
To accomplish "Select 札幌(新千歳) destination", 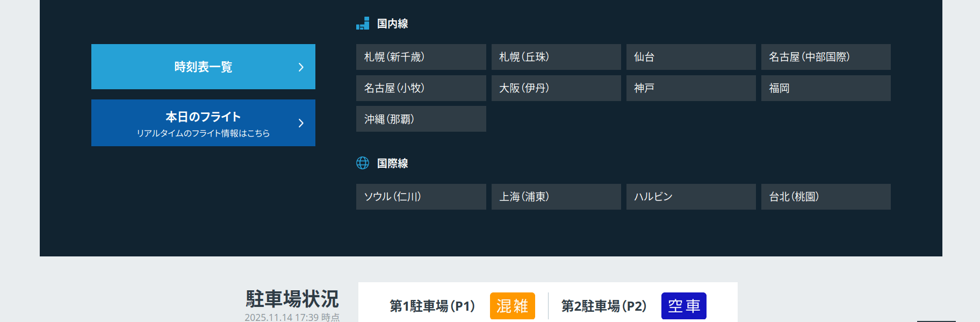I will (421, 57).
